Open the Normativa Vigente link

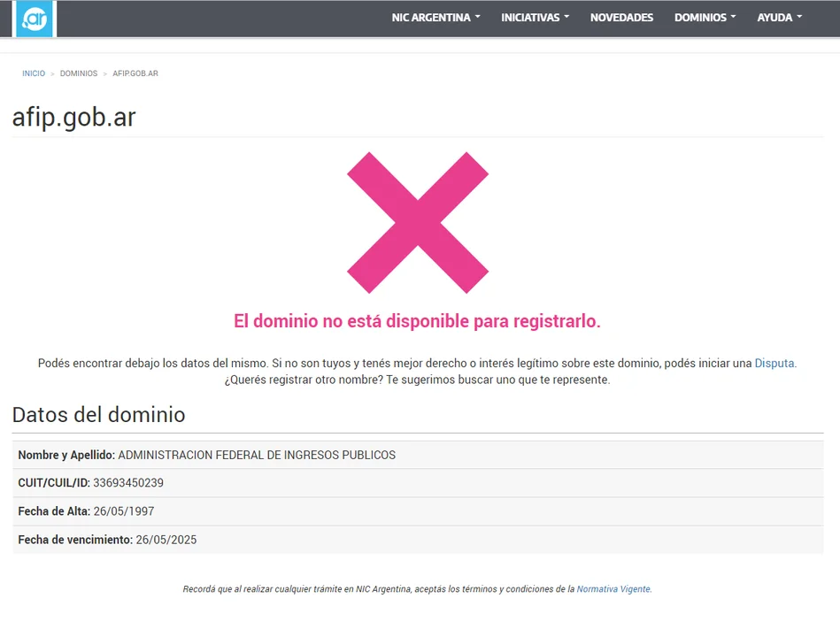613,589
